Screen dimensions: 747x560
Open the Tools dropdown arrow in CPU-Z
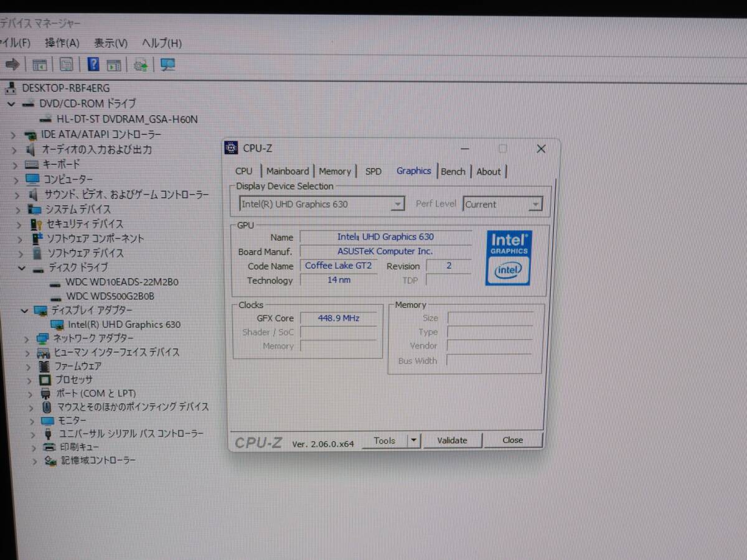414,441
